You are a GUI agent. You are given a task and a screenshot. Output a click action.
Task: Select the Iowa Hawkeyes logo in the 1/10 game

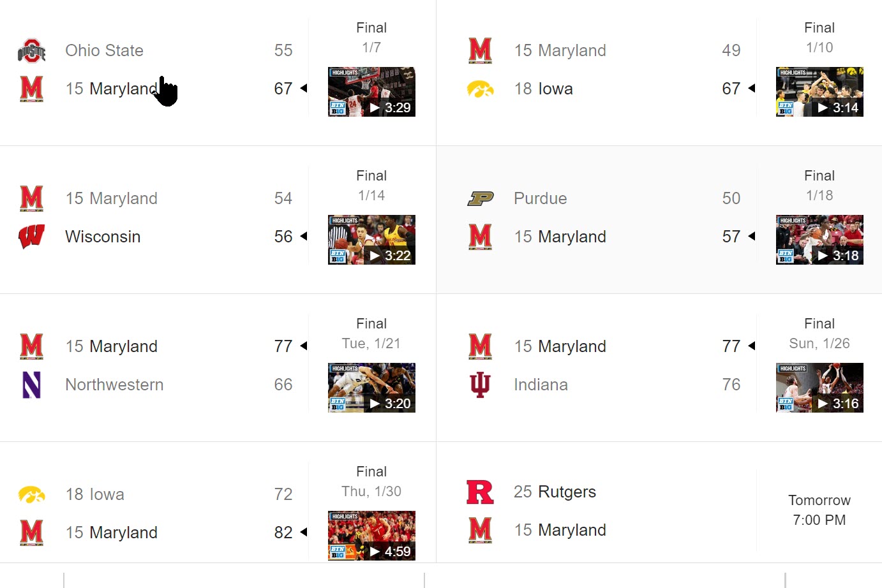[x=479, y=89]
